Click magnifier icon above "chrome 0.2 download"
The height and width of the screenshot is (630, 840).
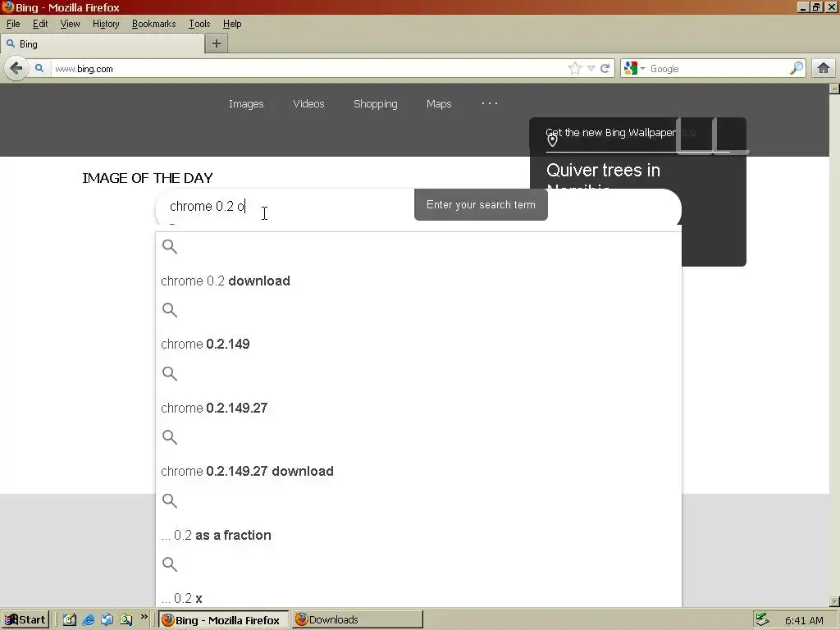(170, 246)
